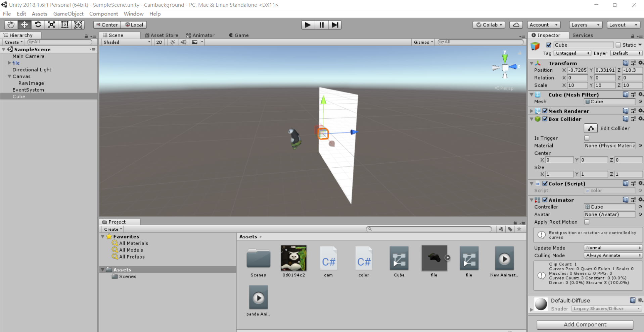Click the cloud services icon

coord(516,24)
